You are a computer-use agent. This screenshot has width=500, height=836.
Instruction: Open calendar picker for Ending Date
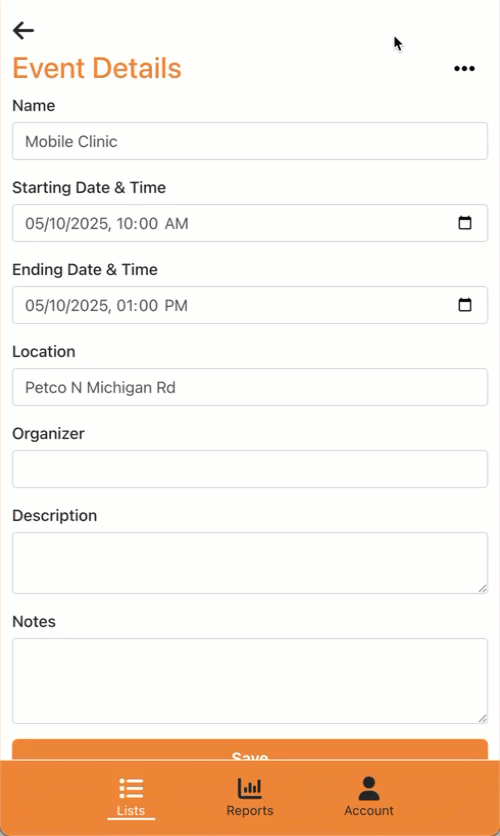[x=465, y=304]
